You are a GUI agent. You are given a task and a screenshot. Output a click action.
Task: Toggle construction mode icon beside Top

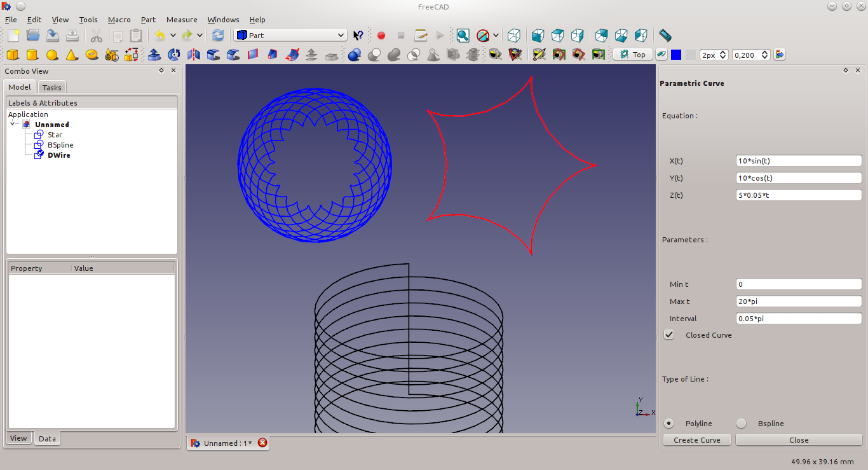[662, 55]
